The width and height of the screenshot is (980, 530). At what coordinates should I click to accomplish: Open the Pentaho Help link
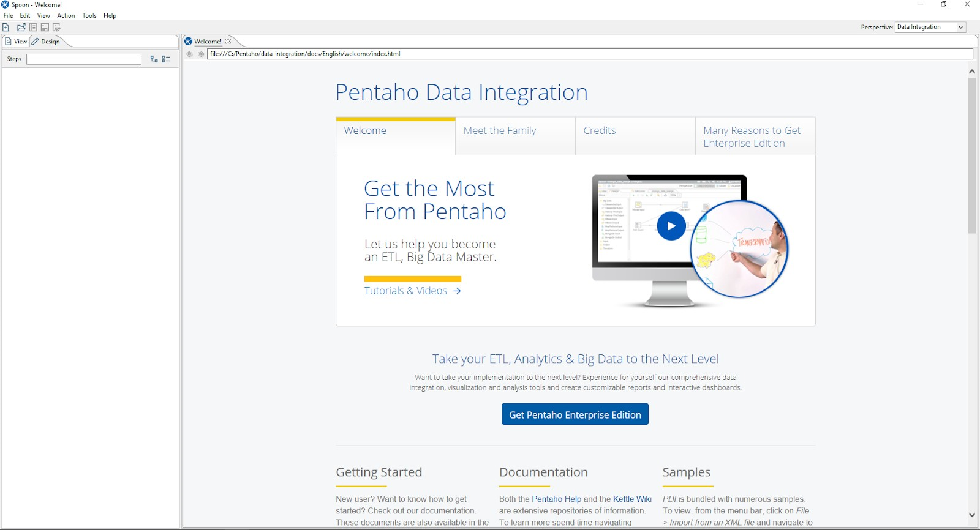556,499
